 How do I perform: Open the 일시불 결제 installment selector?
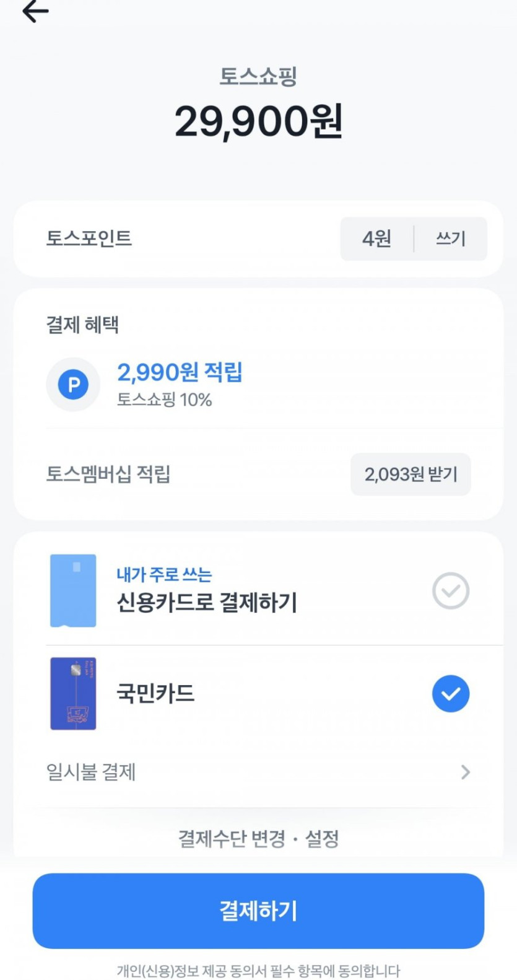point(91,772)
